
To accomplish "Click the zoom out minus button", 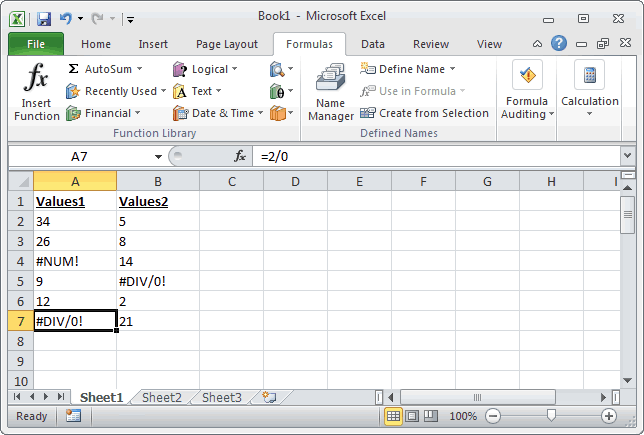I will point(493,416).
